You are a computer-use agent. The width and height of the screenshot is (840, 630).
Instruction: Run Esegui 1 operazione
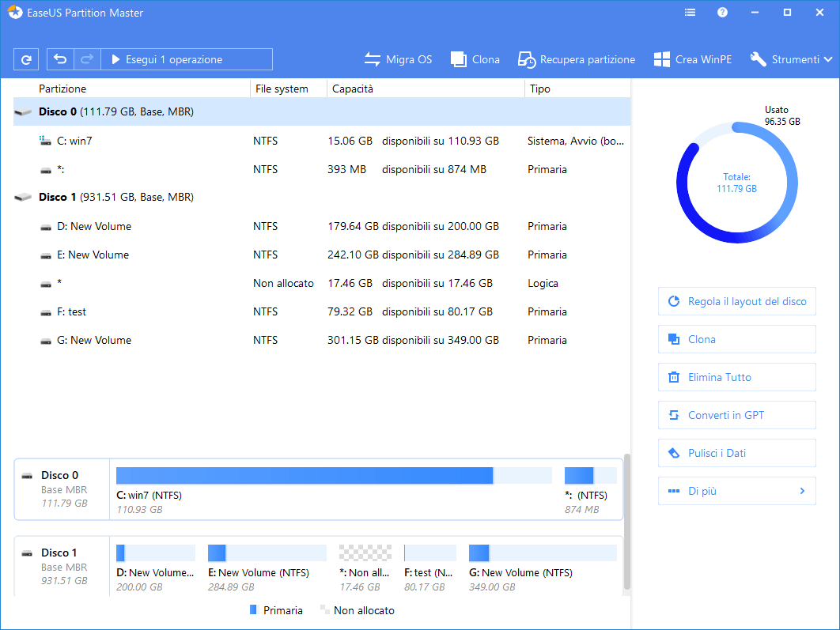[x=187, y=59]
